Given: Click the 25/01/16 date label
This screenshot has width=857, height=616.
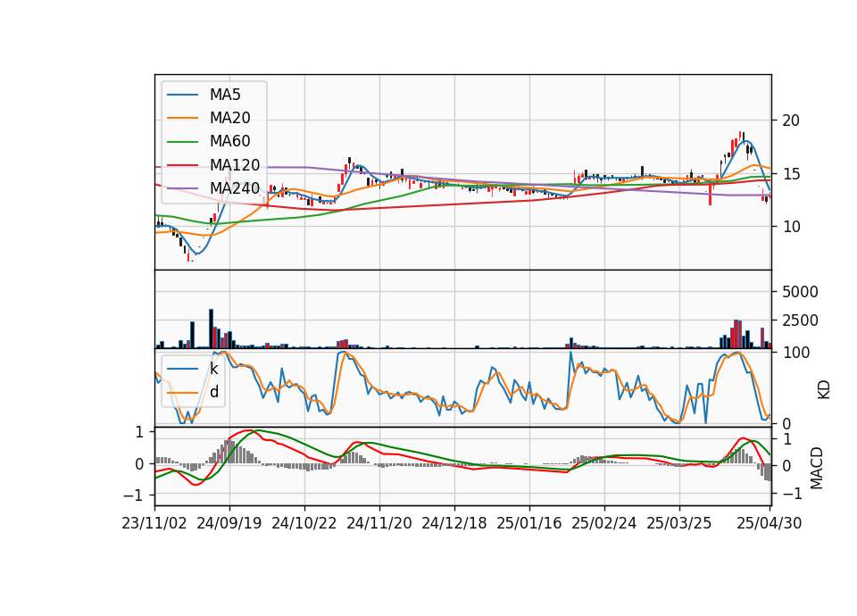Looking at the screenshot, I should [x=529, y=523].
